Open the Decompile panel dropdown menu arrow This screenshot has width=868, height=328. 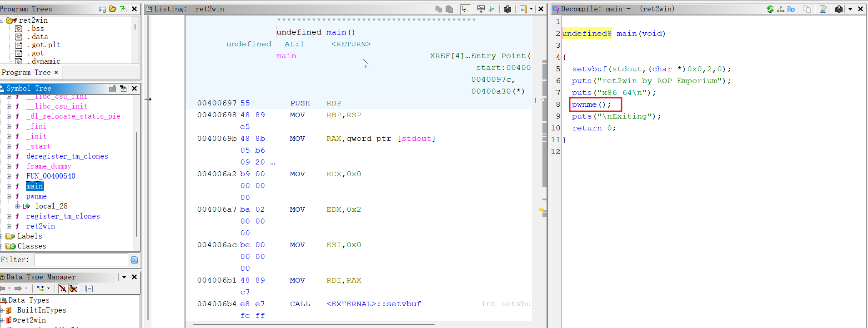(x=850, y=9)
